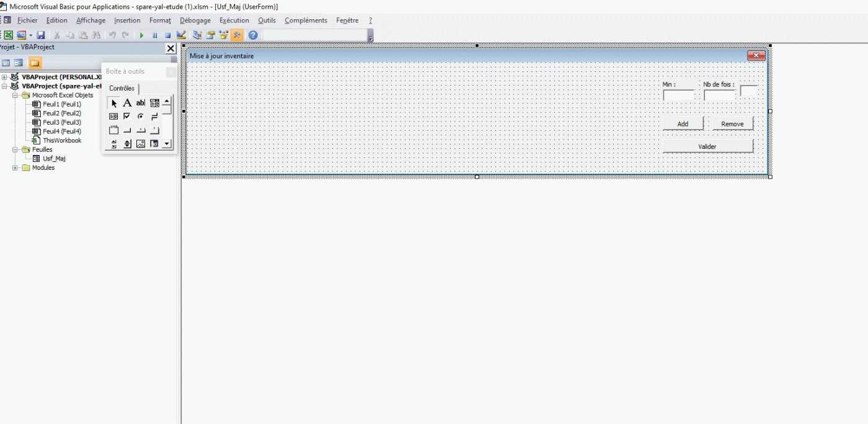Collapse VBAProject (spare-yal-etude) node
Viewport: 868px width, 424px height.
click(4, 86)
